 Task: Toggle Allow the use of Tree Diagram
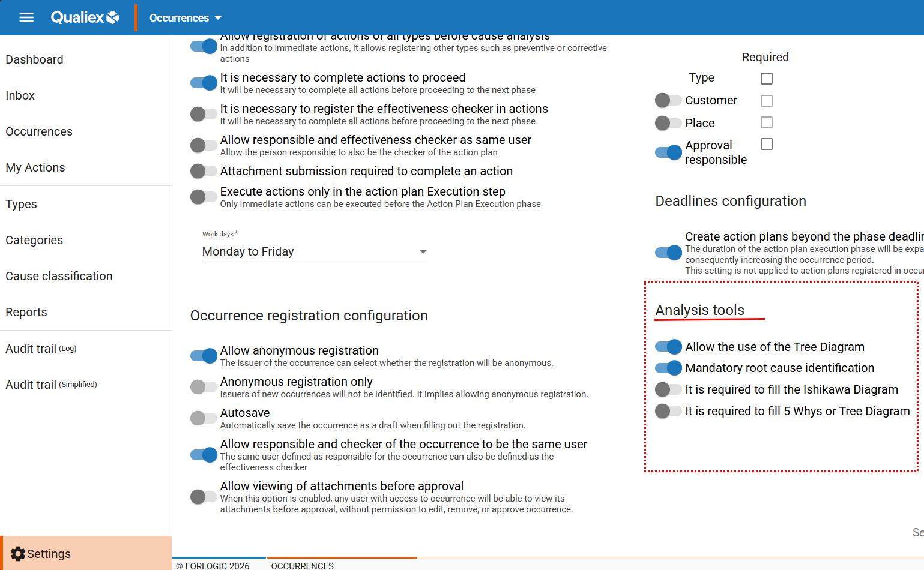tap(668, 347)
